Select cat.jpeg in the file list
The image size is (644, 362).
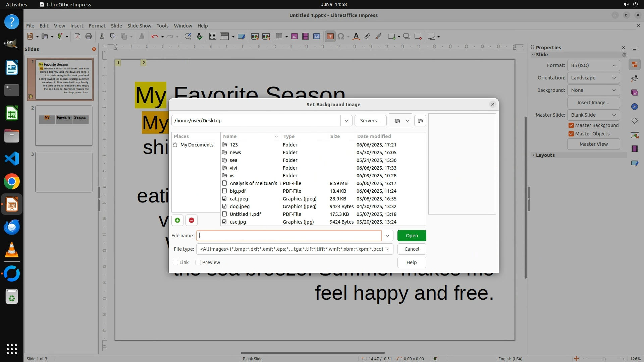click(239, 199)
